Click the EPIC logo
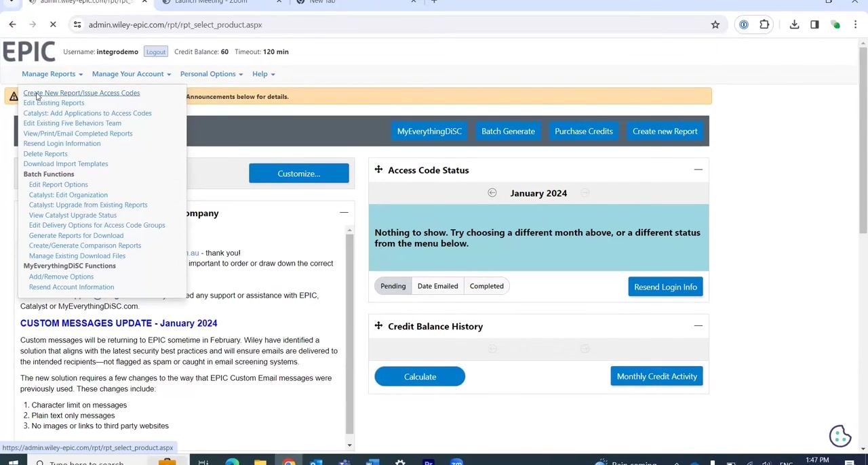 tap(28, 52)
